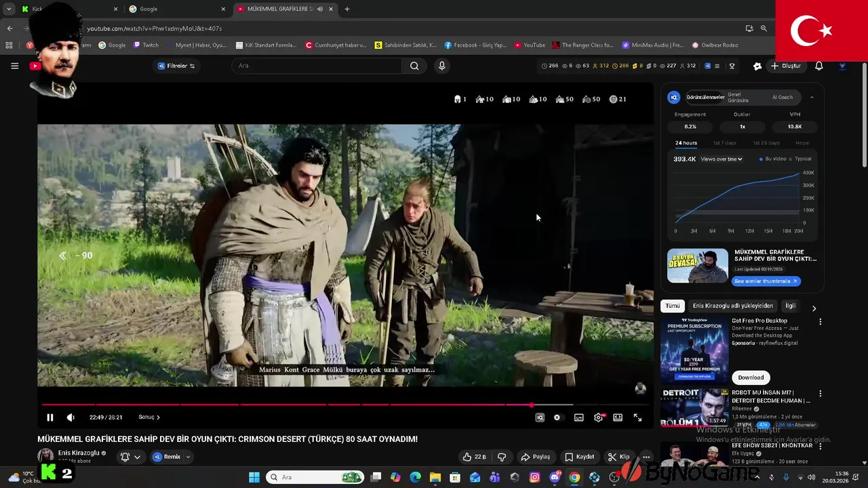This screenshot has width=868, height=488.
Task: Open the Instagram taskbar icon
Action: click(534, 477)
